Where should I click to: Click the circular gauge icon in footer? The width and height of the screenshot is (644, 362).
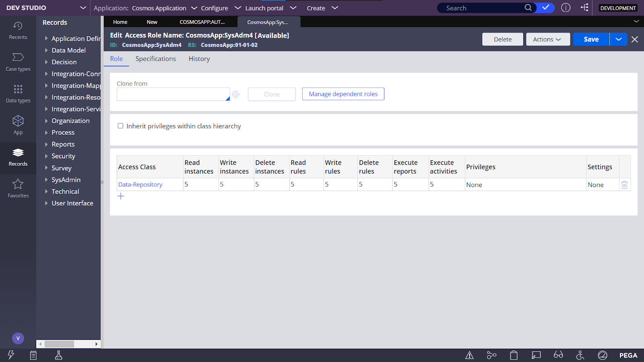click(x=603, y=355)
